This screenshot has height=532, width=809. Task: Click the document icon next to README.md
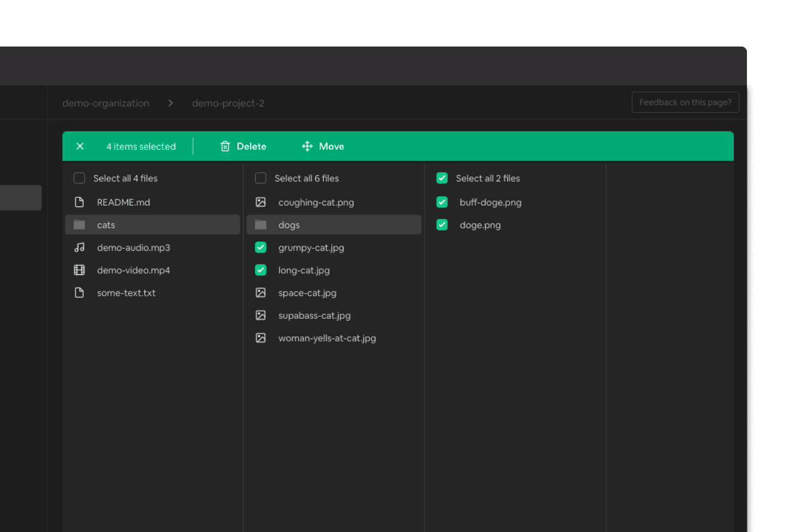click(x=79, y=202)
